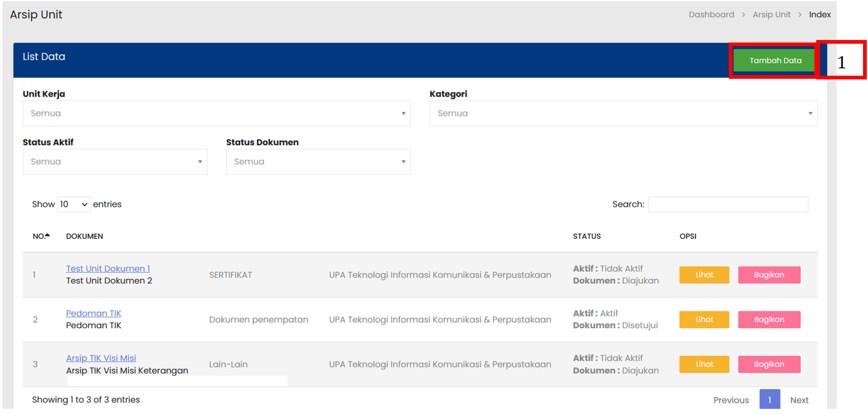Expand the Kategori dropdown
This screenshot has height=415, width=868.
(x=623, y=113)
